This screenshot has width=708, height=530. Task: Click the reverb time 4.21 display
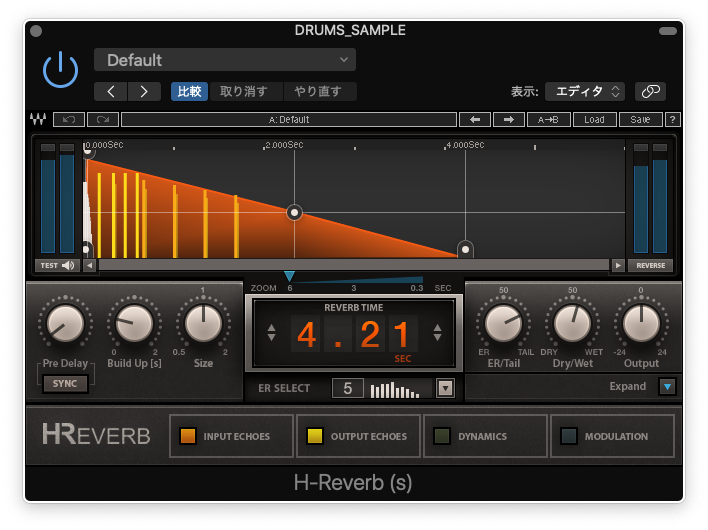[354, 335]
